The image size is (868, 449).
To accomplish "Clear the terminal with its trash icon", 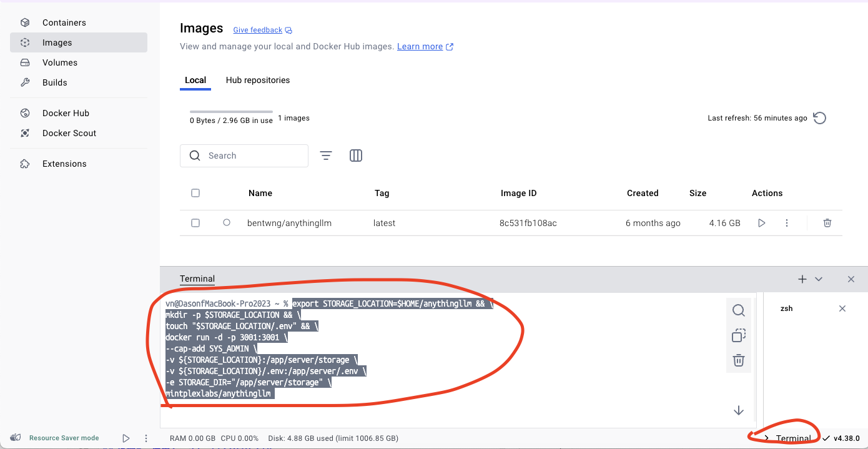I will click(738, 360).
